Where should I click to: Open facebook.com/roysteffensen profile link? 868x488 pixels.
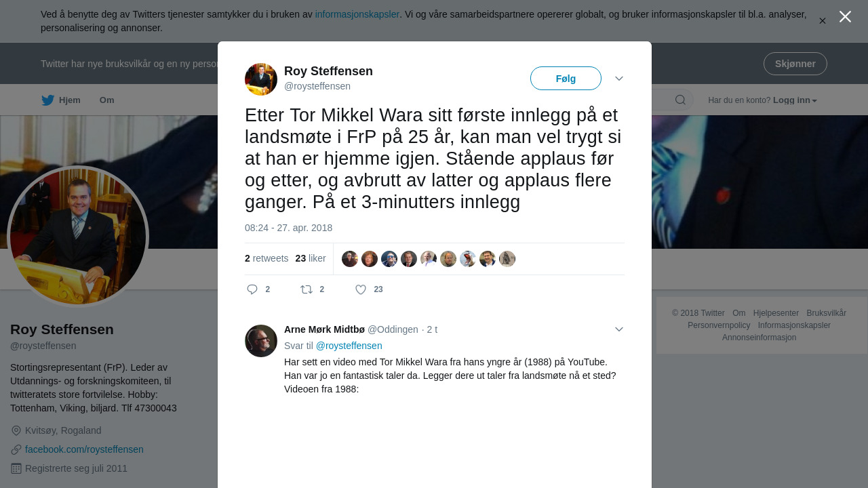pyautogui.click(x=84, y=449)
